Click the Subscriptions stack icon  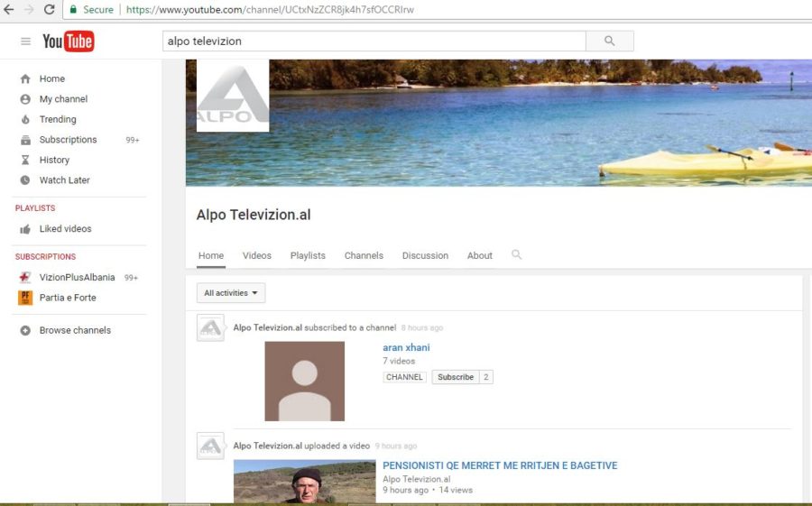(x=25, y=140)
